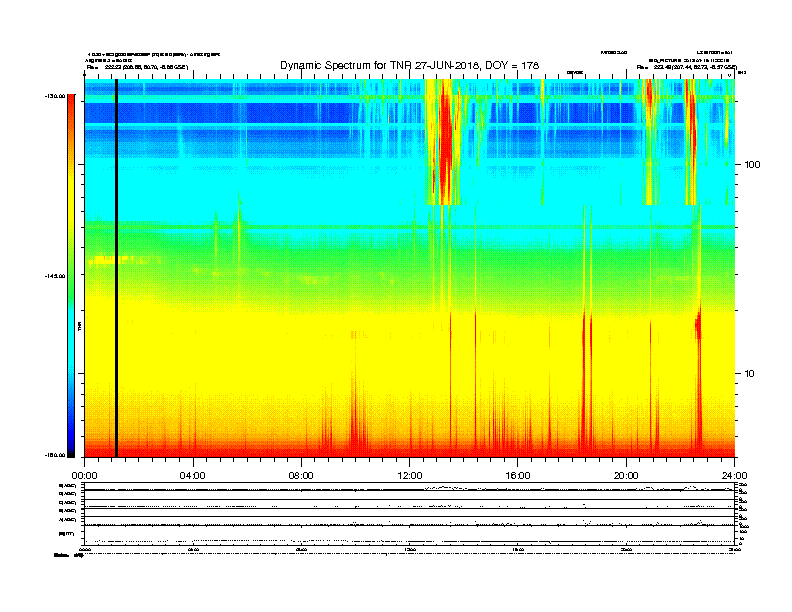The width and height of the screenshot is (792, 612).
Task: Click the top line-plot strip below spectrogram
Action: 410,487
